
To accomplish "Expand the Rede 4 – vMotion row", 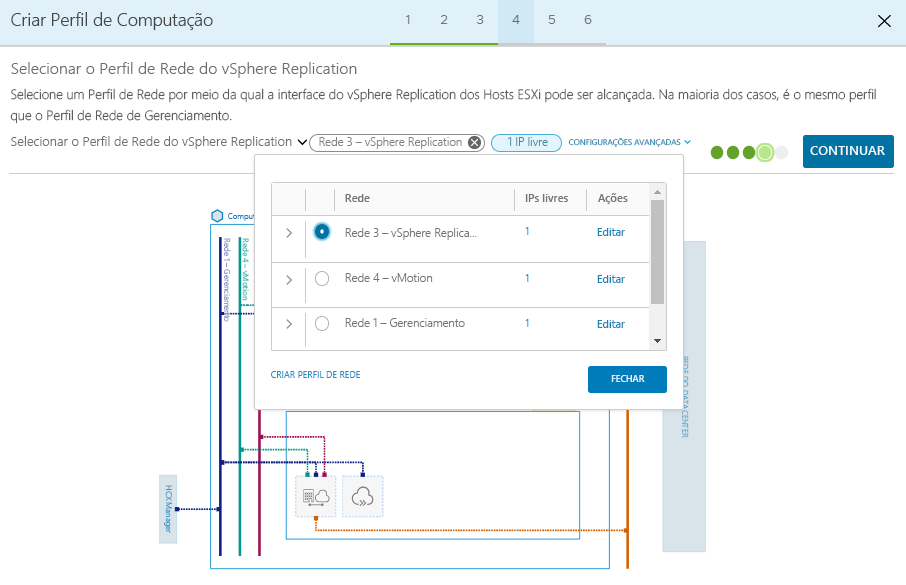I will pos(289,280).
